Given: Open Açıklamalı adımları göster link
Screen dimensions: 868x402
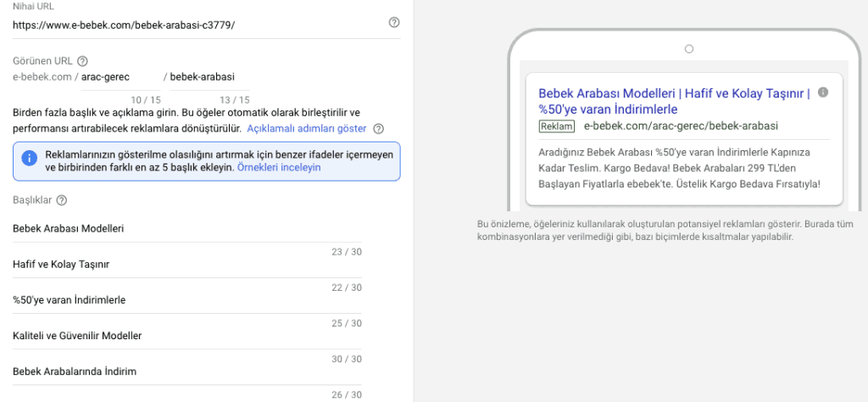Looking at the screenshot, I should [306, 129].
